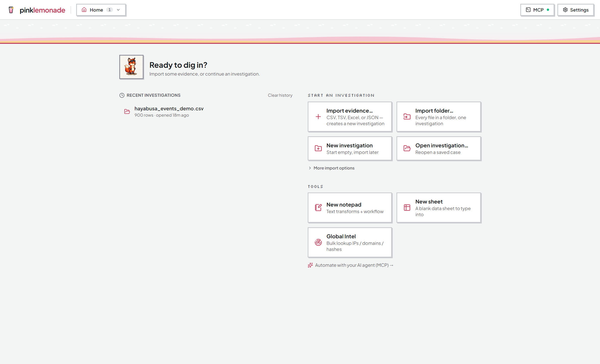
Task: Click the sparkle icon beside Automate link
Action: [x=310, y=265]
